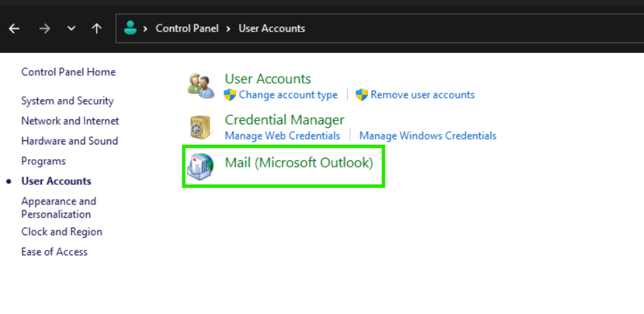644x314 pixels.
Task: Open Control Panel Home
Action: [x=68, y=72]
